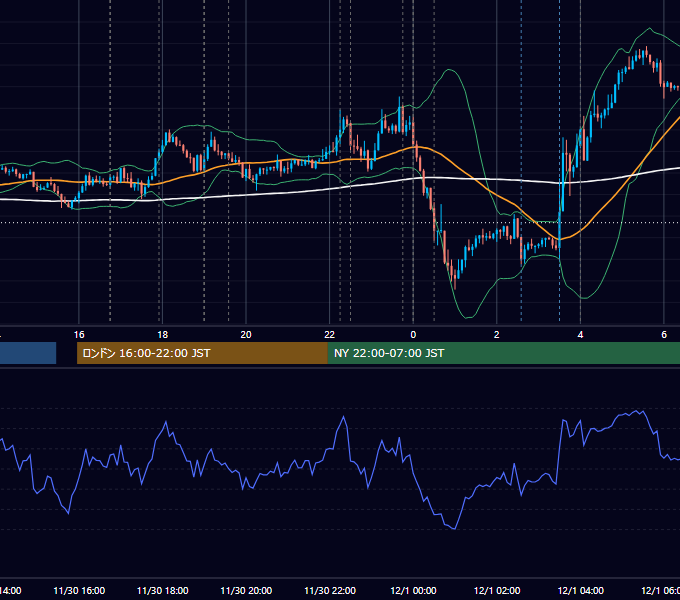Click the ロンドン 16:00-22:00 JST session bar
The width and height of the screenshot is (680, 600).
pyautogui.click(x=202, y=353)
